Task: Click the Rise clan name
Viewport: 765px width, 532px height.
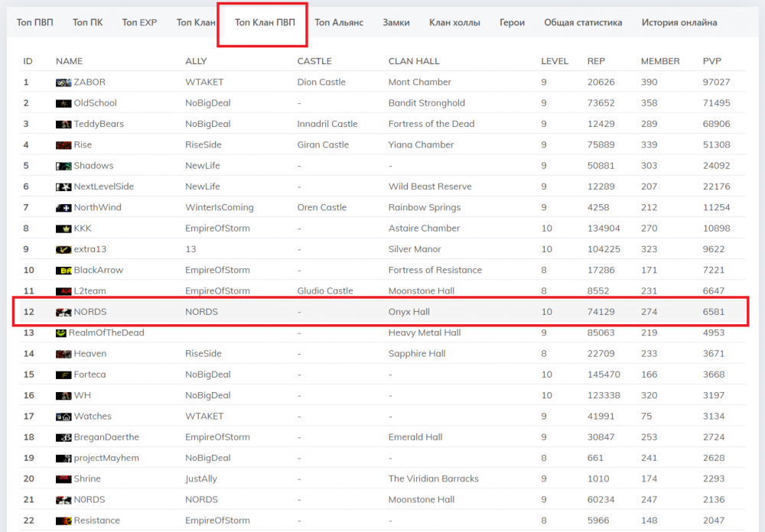Action: 83,145
